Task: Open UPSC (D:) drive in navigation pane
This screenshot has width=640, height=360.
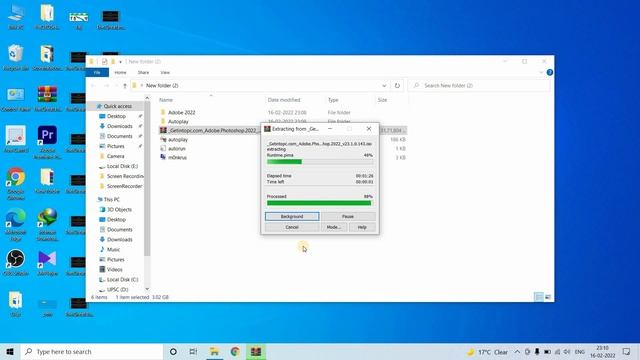Action: (x=118, y=289)
